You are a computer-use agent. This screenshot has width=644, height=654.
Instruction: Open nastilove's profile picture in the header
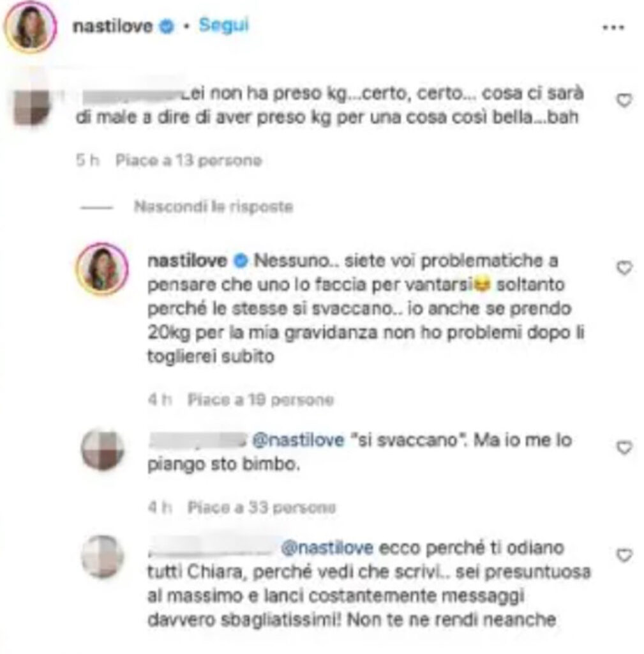(30, 27)
